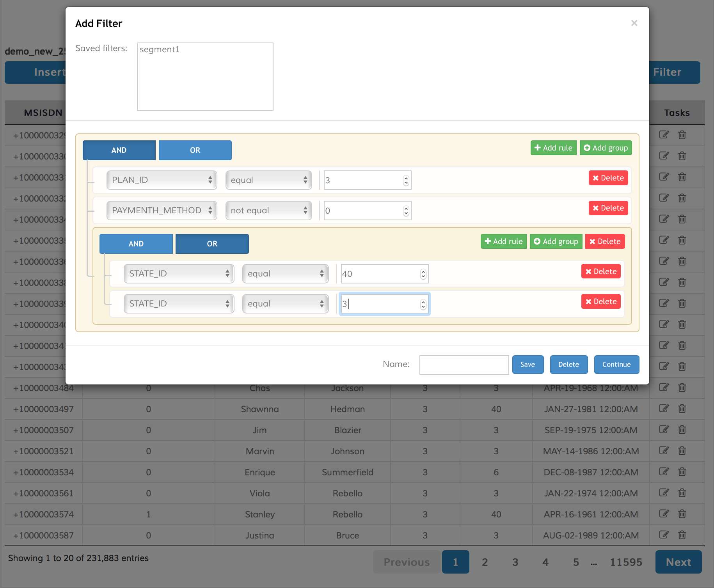
Task: Select the outer group AND condition
Action: click(x=119, y=150)
